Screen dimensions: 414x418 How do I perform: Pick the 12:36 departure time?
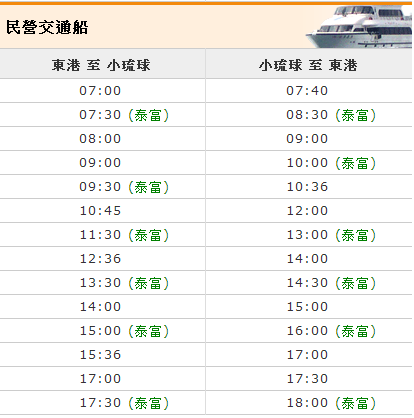point(100,259)
